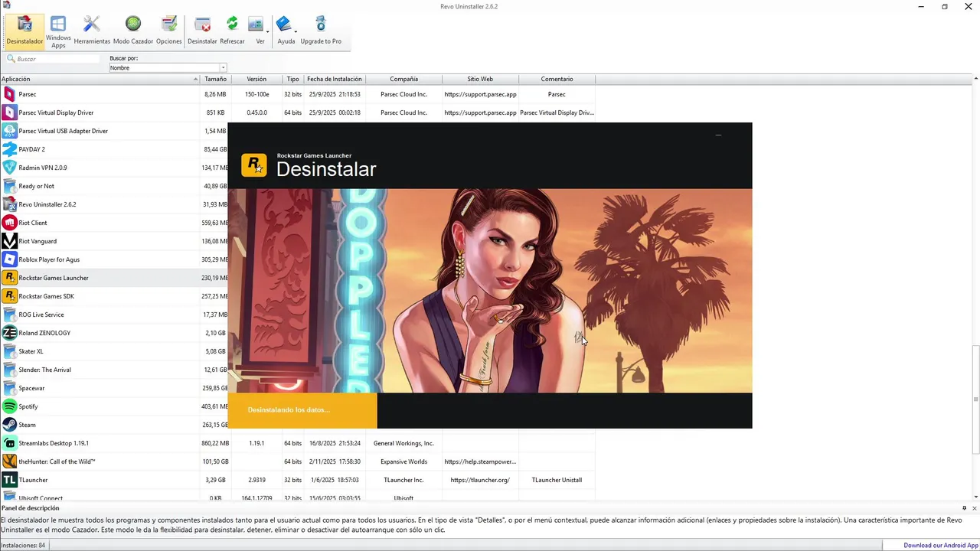The height and width of the screenshot is (551, 980).
Task: Click the Ubisoft Connect application name
Action: tap(41, 498)
